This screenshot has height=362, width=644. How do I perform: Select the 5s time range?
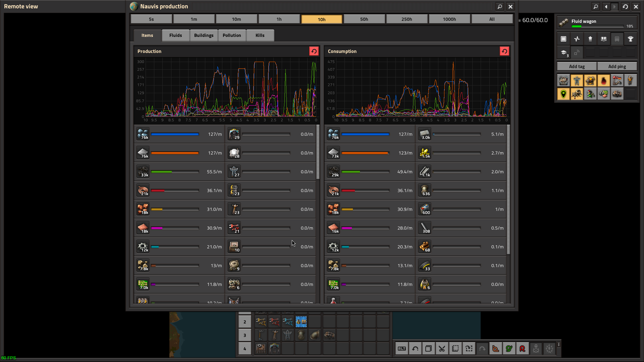click(151, 19)
